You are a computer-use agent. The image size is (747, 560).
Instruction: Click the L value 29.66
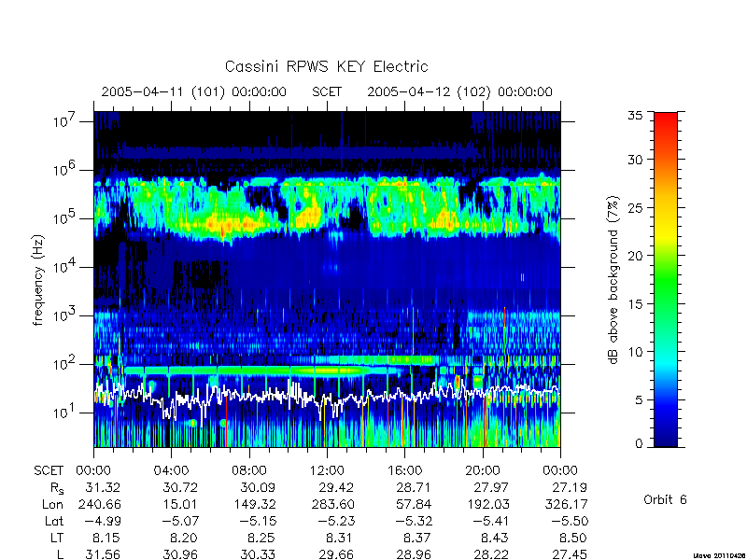click(336, 554)
